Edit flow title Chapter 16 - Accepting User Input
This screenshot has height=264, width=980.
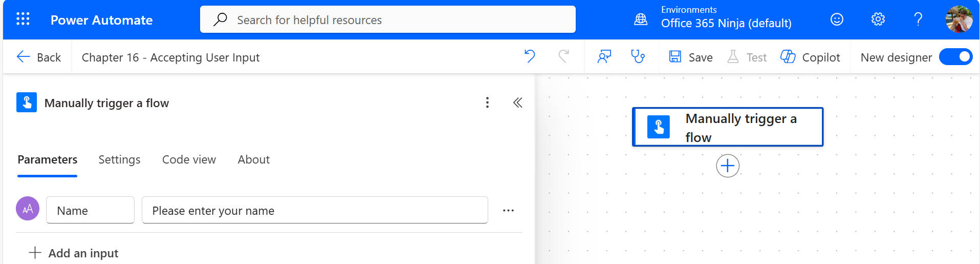[170, 57]
